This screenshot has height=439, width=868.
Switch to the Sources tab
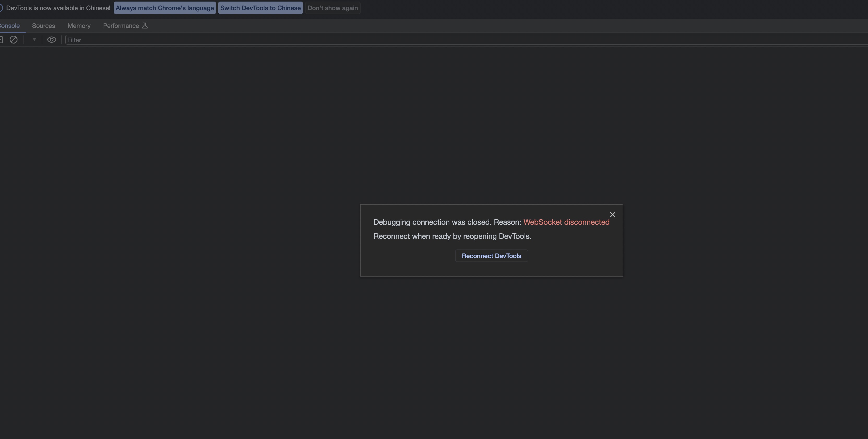point(44,26)
